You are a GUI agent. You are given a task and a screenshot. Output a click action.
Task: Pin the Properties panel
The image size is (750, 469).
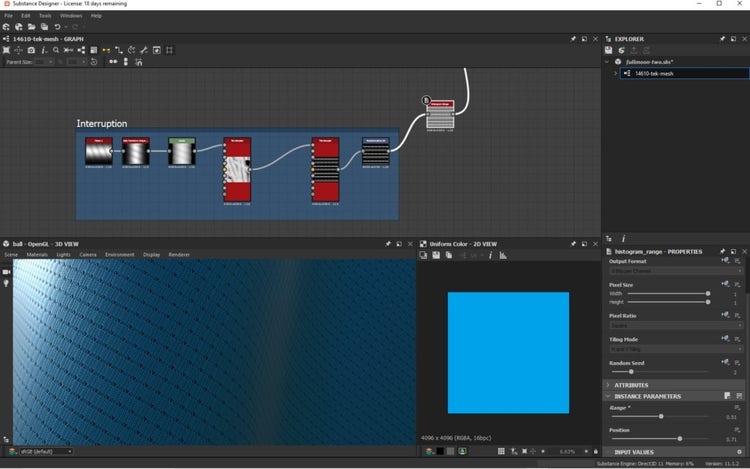pyautogui.click(x=722, y=251)
